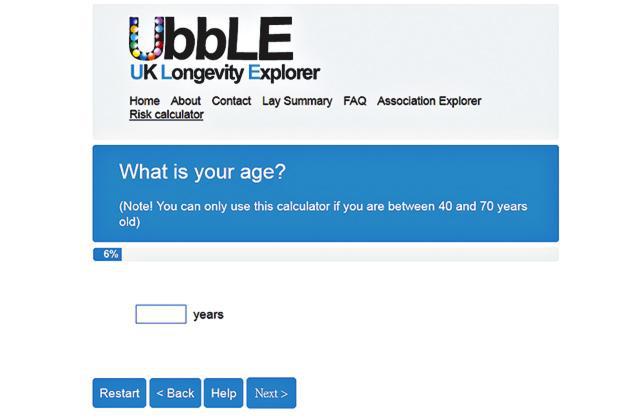Open the Contact page
Viewport: 640px width, 417px height.
[231, 101]
